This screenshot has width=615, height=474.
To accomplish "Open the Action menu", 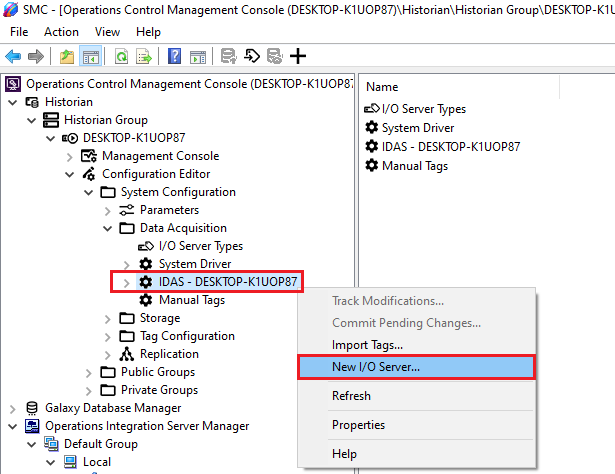I will pos(61,32).
